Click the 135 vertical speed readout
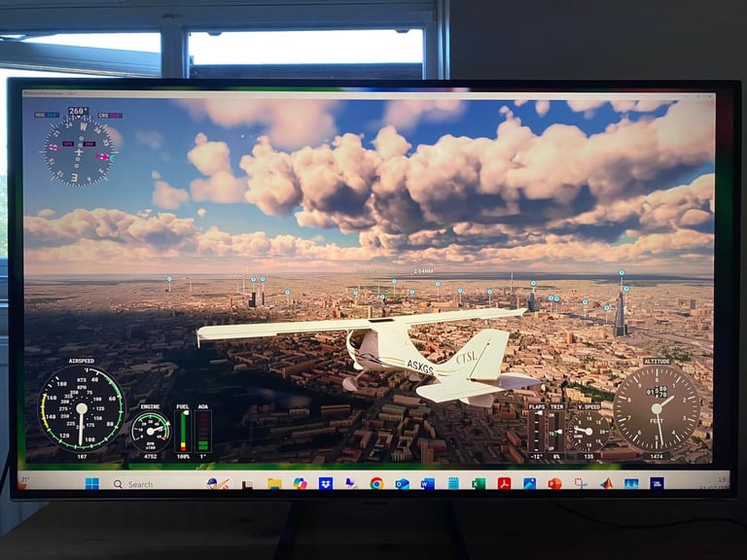 coord(588,456)
